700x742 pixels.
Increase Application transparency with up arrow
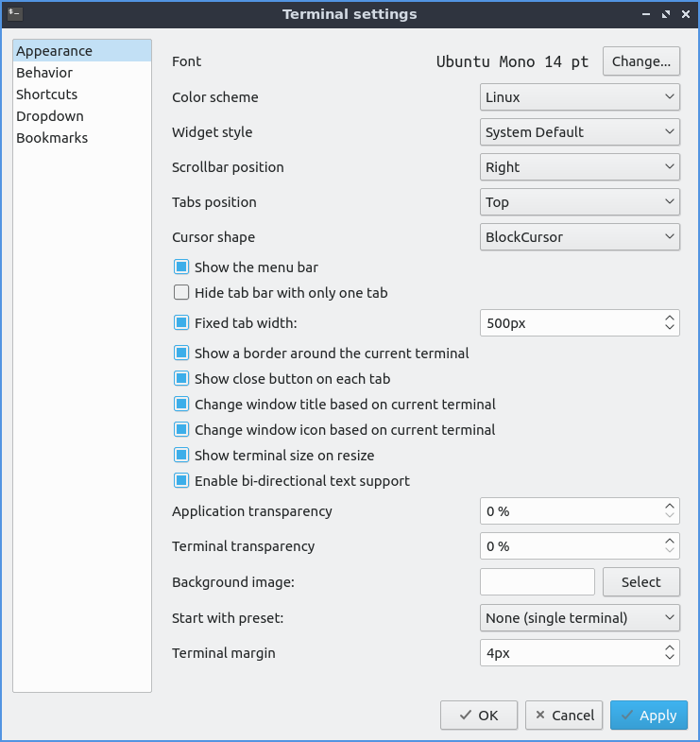point(670,506)
